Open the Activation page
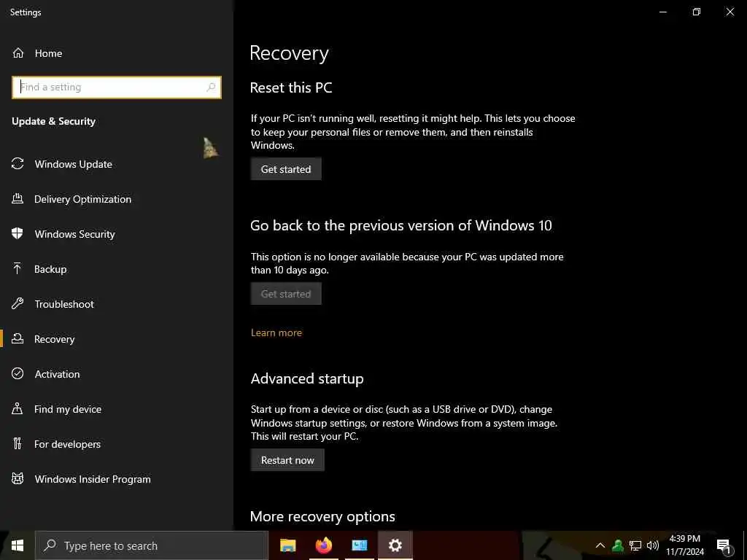 pyautogui.click(x=117, y=374)
